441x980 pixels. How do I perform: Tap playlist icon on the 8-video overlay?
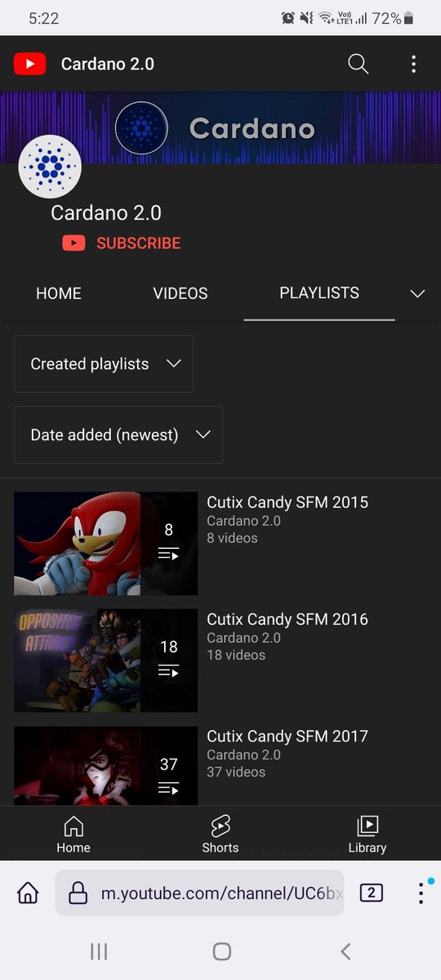tap(168, 555)
